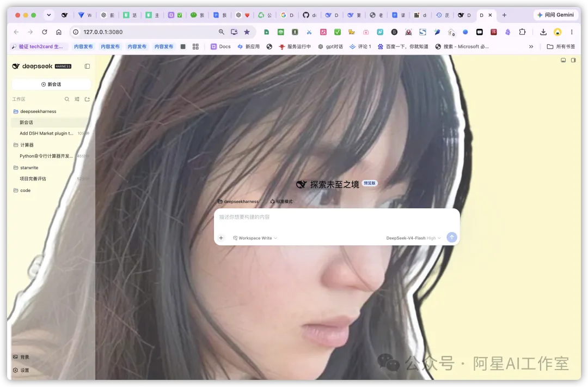Image resolution: width=588 pixels, height=387 pixels.
Task: Open the apps grid bookmark icon
Action: [195, 46]
